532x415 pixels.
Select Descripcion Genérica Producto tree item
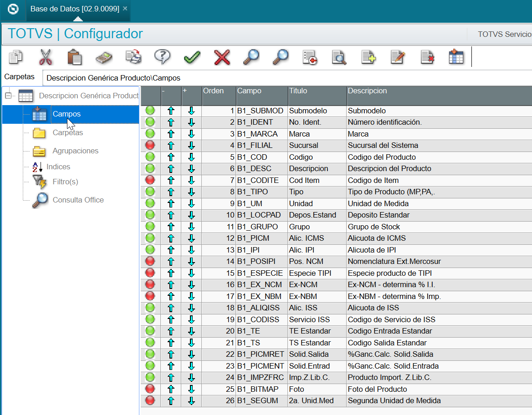tap(88, 96)
